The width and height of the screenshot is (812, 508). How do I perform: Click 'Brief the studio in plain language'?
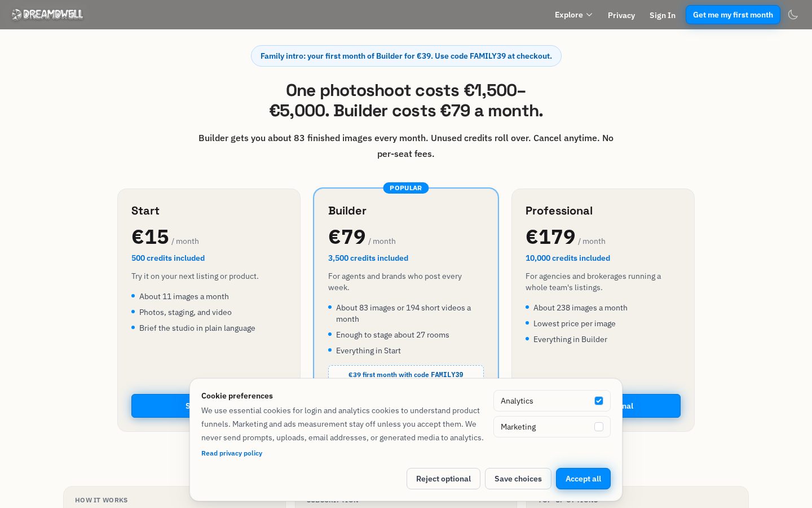point(197,328)
